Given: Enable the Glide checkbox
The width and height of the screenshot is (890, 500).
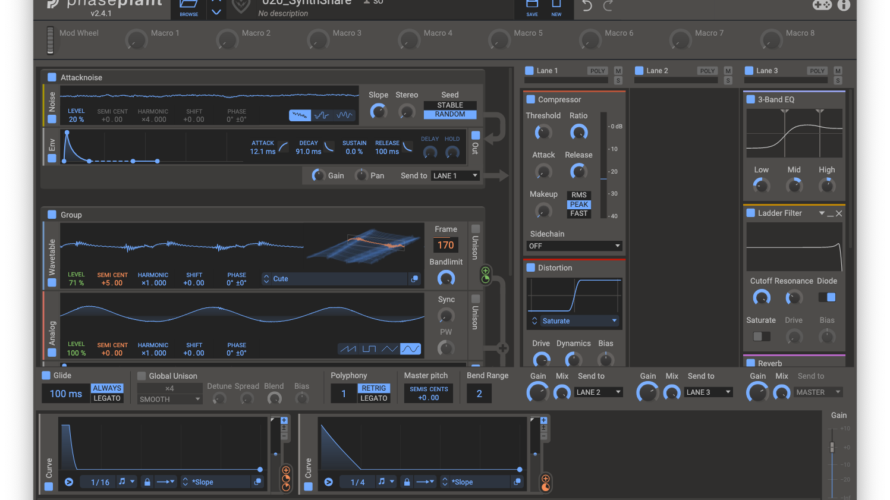Looking at the screenshot, I should [x=46, y=375].
